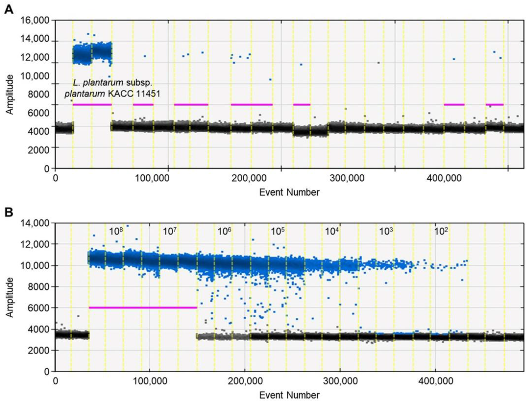Click the 10² dilution label
532x403 pixels.
441,232
